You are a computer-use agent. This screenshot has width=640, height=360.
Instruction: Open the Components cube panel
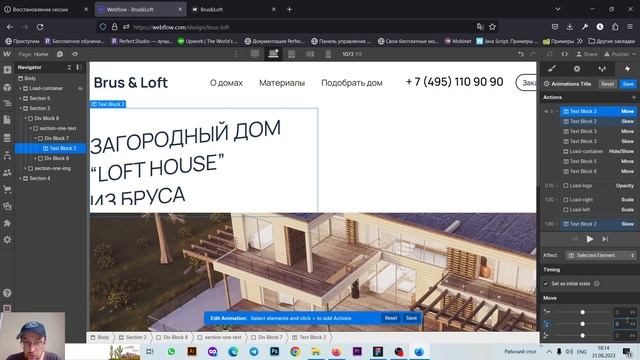pyautogui.click(x=7, y=87)
